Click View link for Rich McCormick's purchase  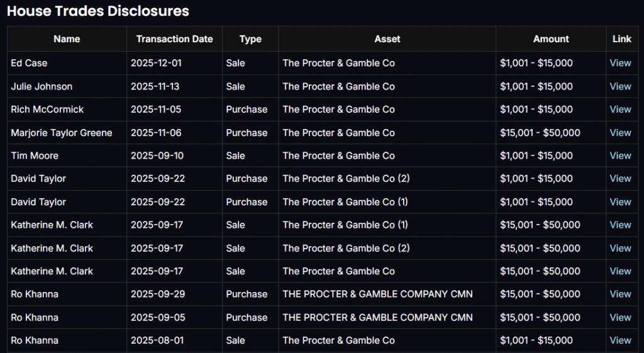tap(620, 109)
